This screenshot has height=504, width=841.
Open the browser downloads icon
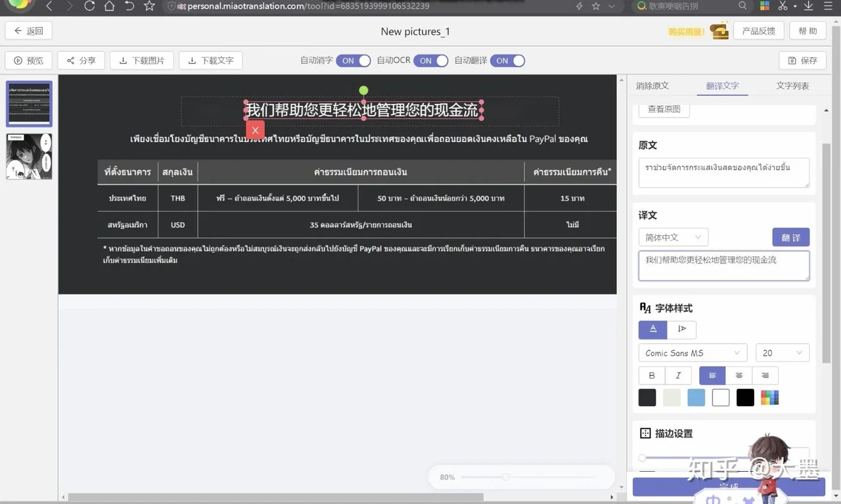coord(809,6)
